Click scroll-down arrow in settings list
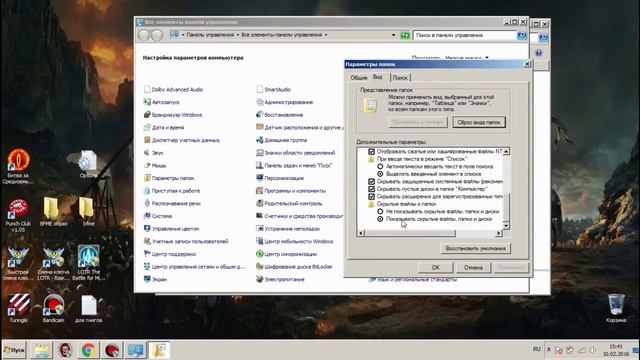 point(506,225)
